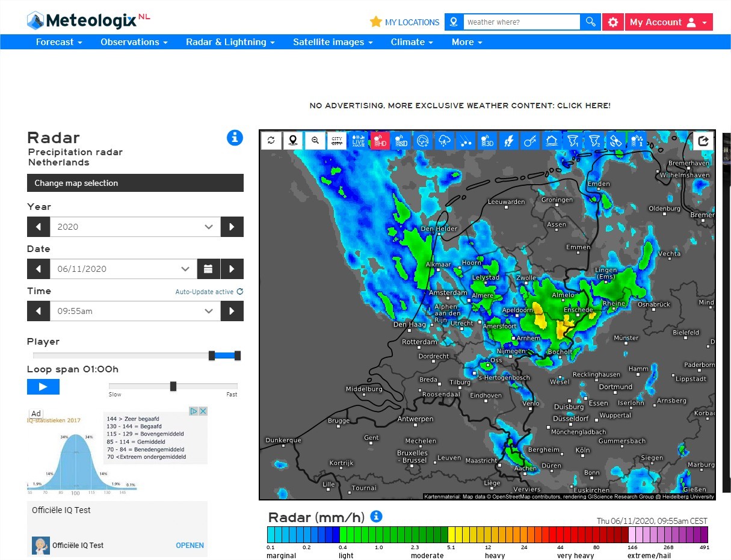Open the MY LOCATIONS link
Image resolution: width=731 pixels, height=560 pixels.
click(405, 22)
